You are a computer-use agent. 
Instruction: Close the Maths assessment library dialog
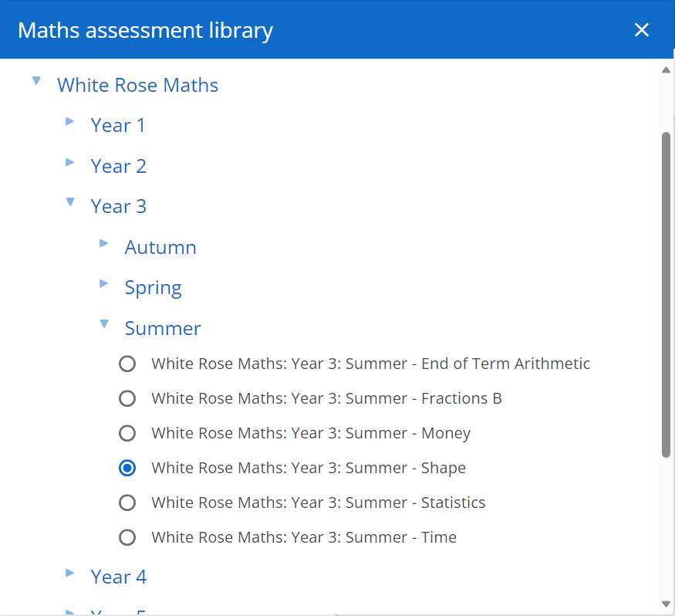pos(642,29)
